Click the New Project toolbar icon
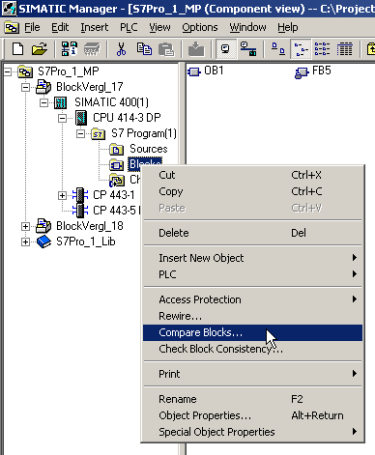 pyautogui.click(x=17, y=49)
